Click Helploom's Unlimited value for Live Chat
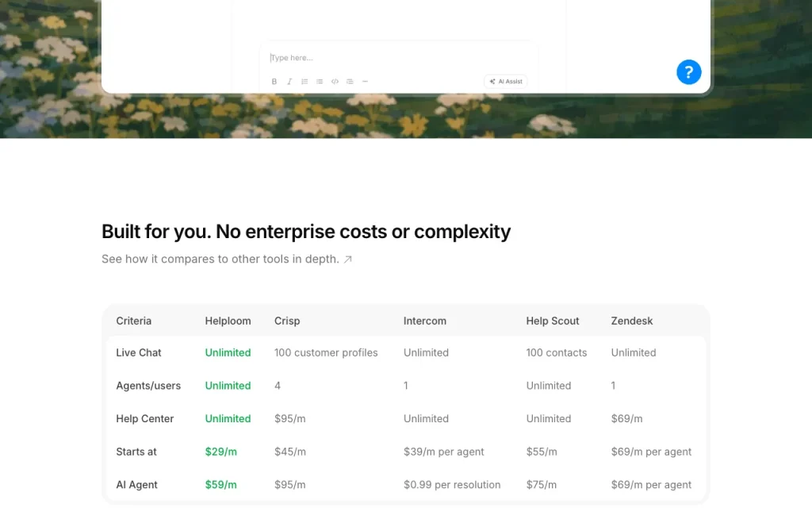812x508 pixels. pos(228,352)
